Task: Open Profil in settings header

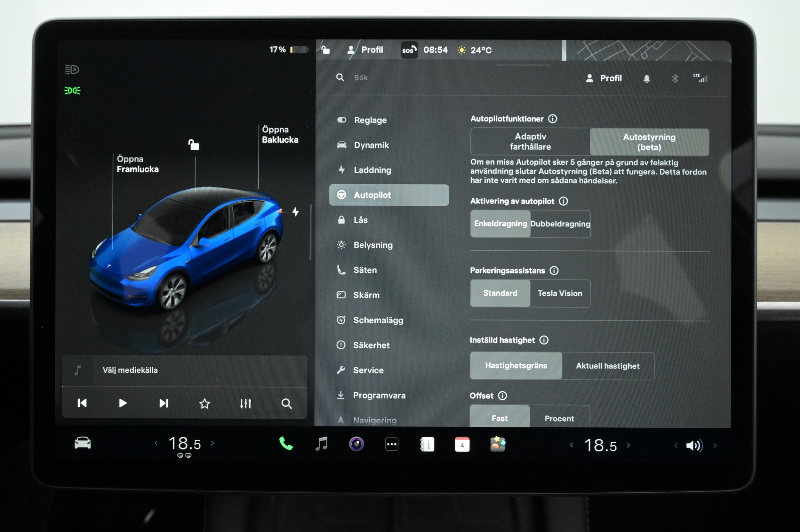Action: 604,78
